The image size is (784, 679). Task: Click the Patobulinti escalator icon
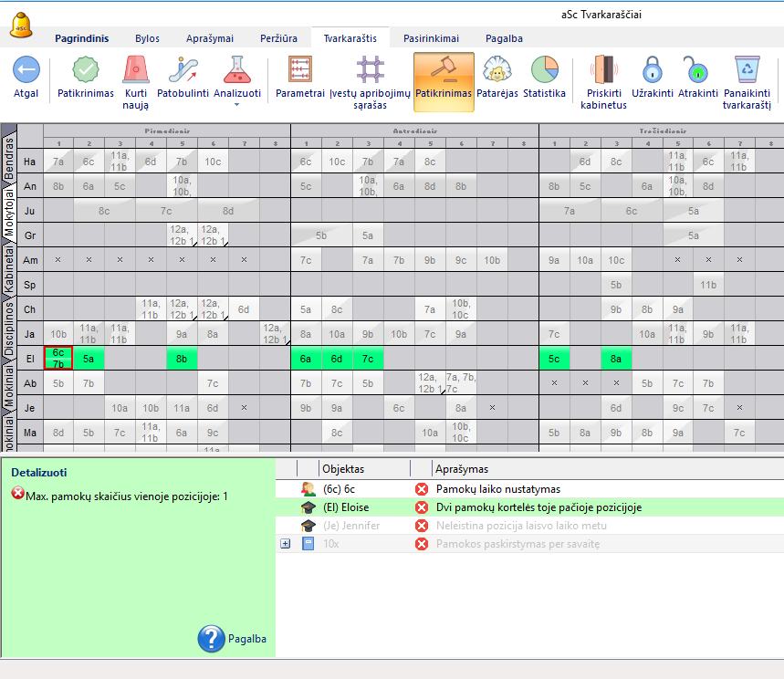[x=183, y=70]
